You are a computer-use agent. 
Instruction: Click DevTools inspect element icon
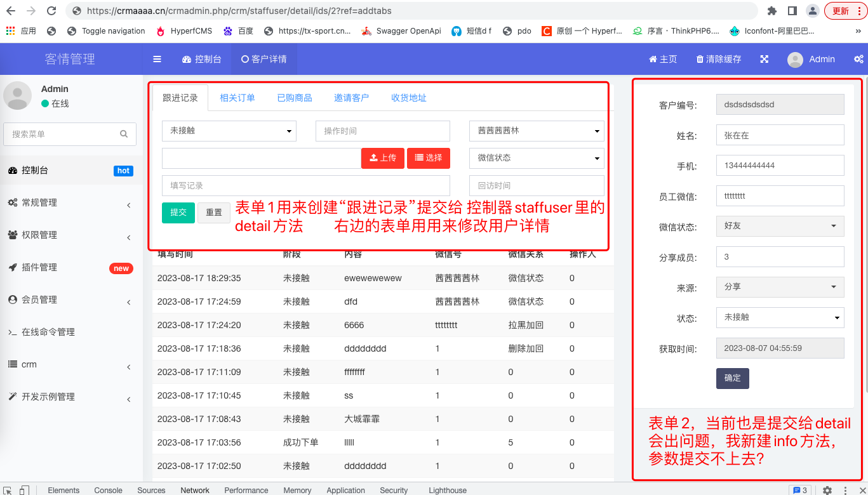click(x=8, y=490)
